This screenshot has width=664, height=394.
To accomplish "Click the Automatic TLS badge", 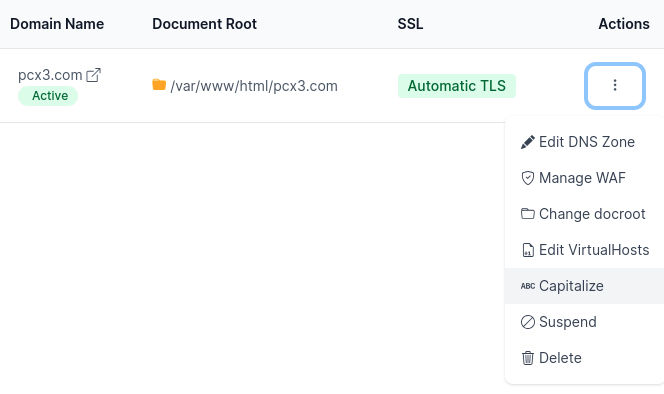I will coord(456,86).
